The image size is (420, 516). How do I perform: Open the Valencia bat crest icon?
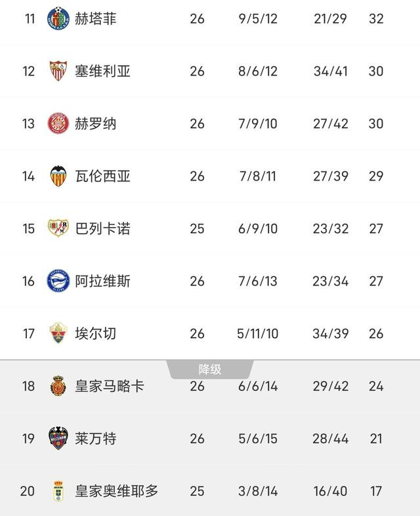58,176
